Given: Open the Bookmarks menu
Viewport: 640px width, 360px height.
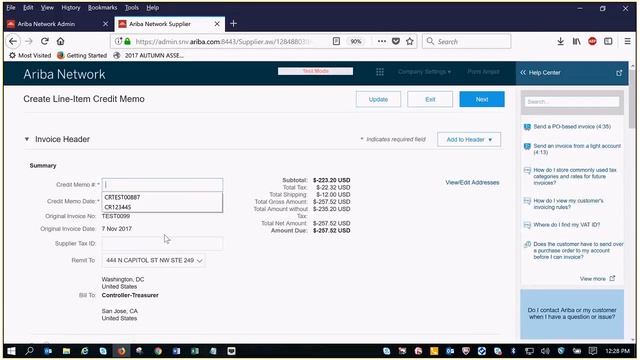Looking at the screenshot, I should coord(102,8).
